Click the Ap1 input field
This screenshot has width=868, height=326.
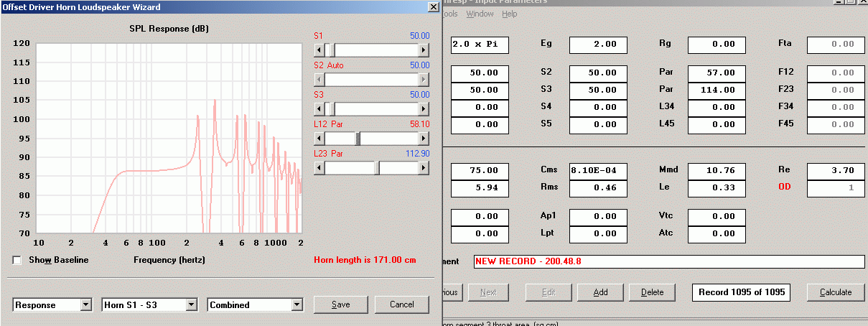[598, 217]
